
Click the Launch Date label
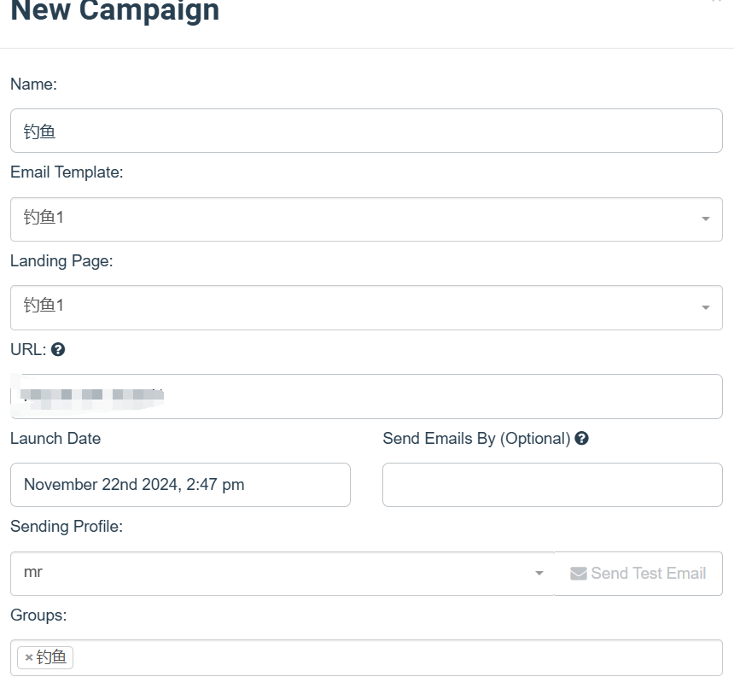[55, 438]
